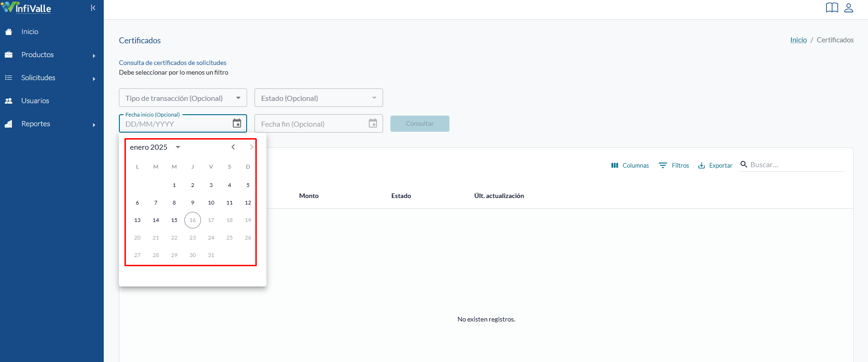Open the Filtros panel

(x=673, y=165)
